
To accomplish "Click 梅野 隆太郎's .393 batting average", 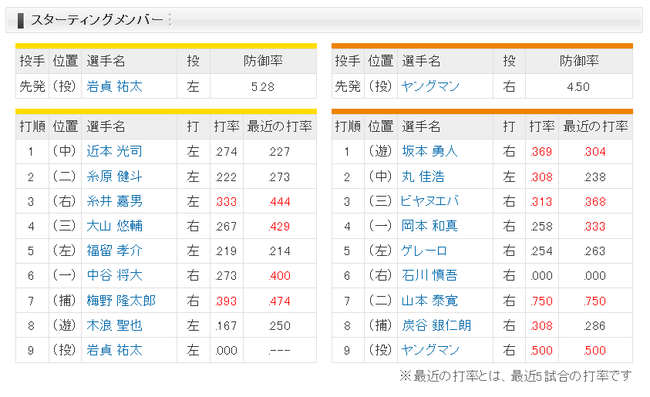I will (x=226, y=301).
